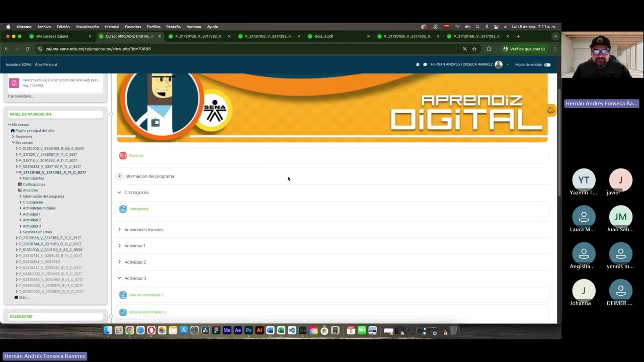Select course P_51310000_V_3321119_R_63_C_9538
This screenshot has width=644, height=362.
click(x=50, y=250)
